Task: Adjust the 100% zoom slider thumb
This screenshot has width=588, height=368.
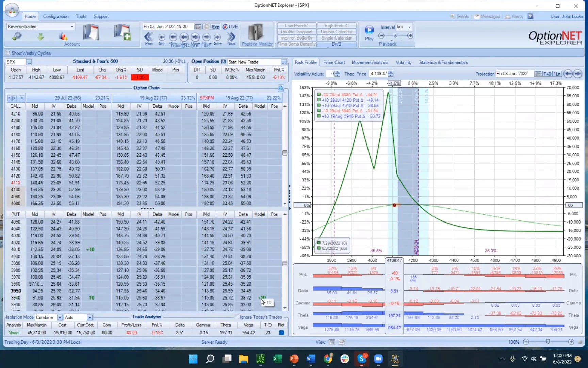Action: [548, 342]
